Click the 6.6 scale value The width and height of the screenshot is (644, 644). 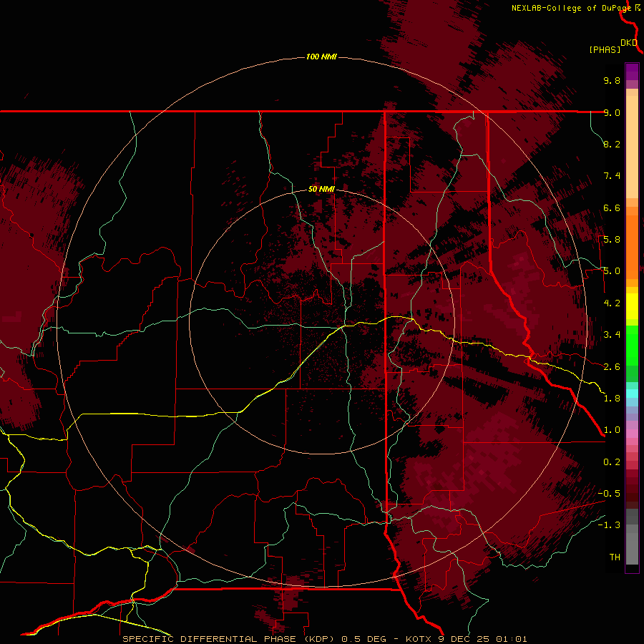coord(612,208)
